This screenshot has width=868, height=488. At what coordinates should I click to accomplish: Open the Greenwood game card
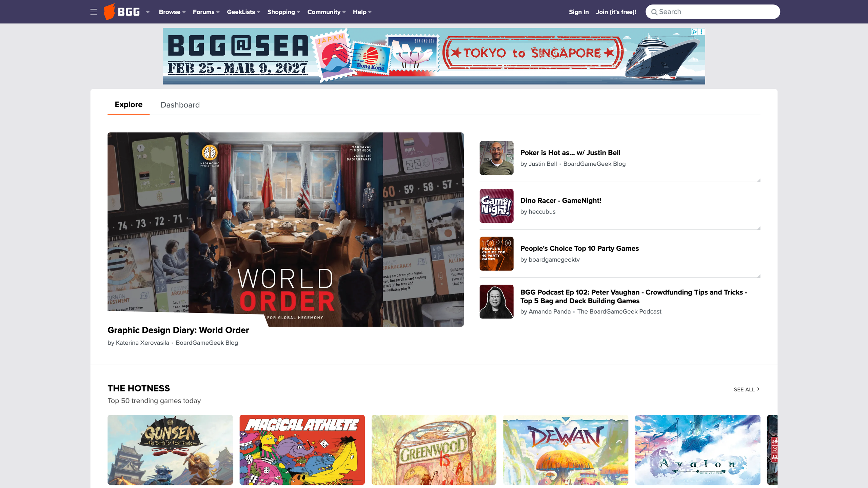434,450
